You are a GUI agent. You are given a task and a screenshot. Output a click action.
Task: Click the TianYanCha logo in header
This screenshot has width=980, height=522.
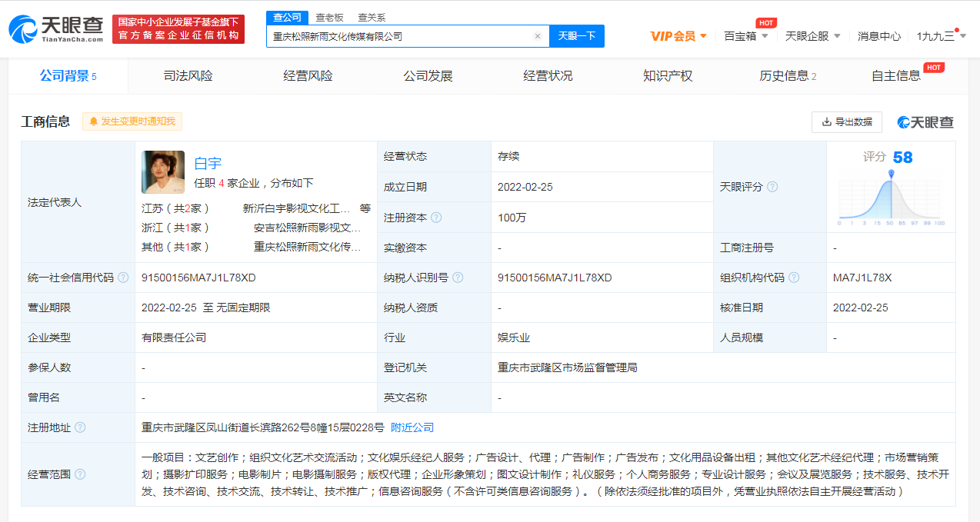56,29
